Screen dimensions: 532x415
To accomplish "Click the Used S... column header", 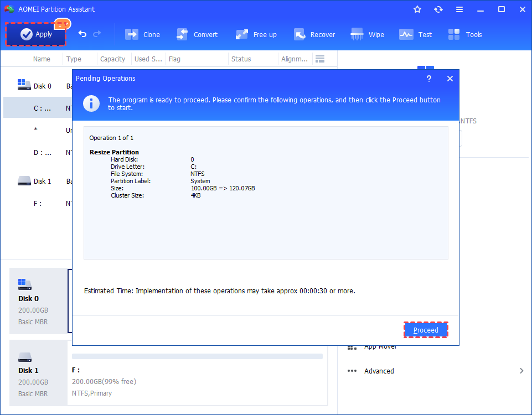I will pyautogui.click(x=148, y=59).
